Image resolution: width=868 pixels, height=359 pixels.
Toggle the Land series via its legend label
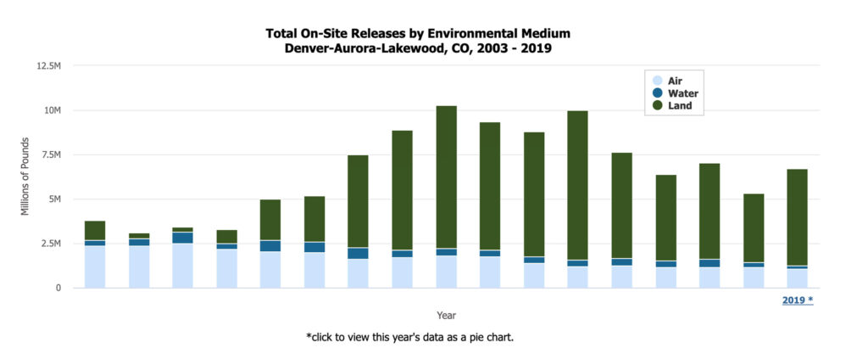(680, 106)
